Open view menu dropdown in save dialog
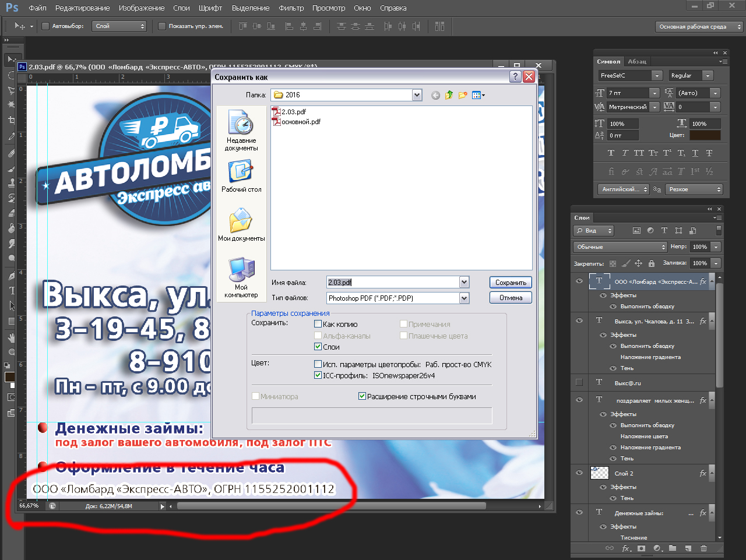 pyautogui.click(x=478, y=95)
